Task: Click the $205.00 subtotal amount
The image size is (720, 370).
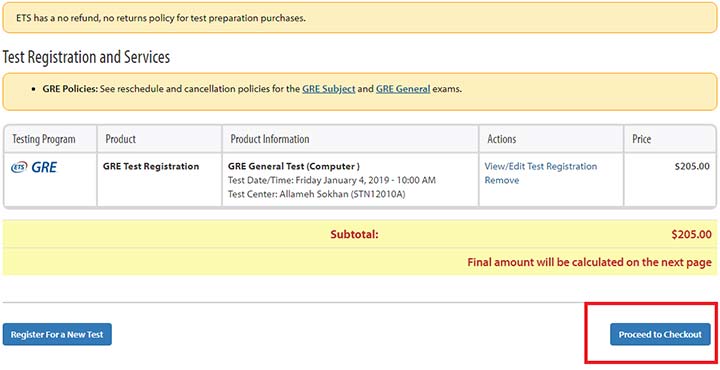Action: (691, 235)
